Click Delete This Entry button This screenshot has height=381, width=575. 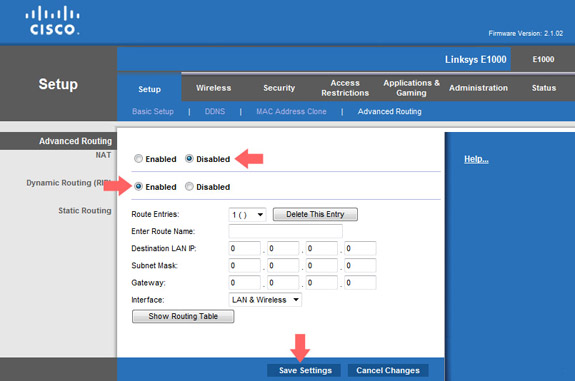coord(315,215)
